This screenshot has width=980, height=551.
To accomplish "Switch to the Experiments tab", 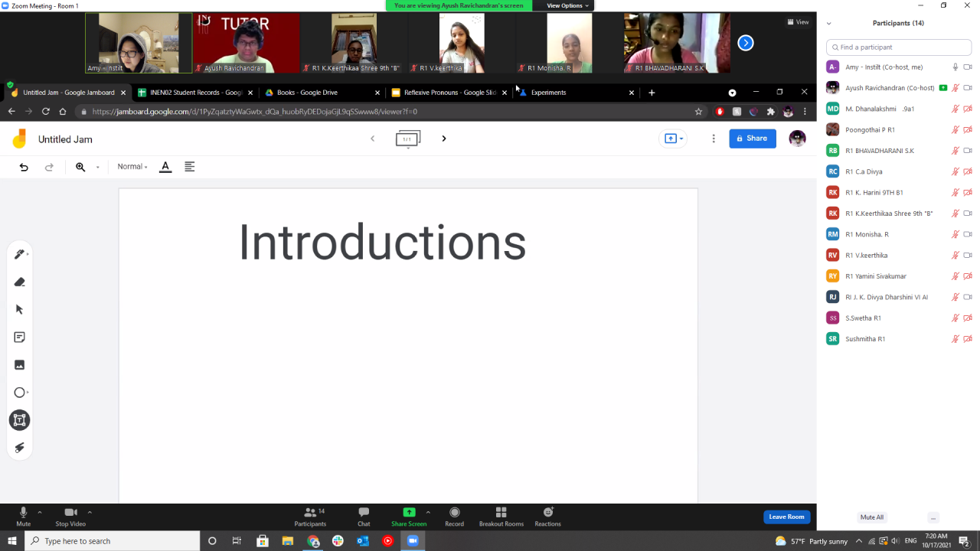I will (576, 93).
